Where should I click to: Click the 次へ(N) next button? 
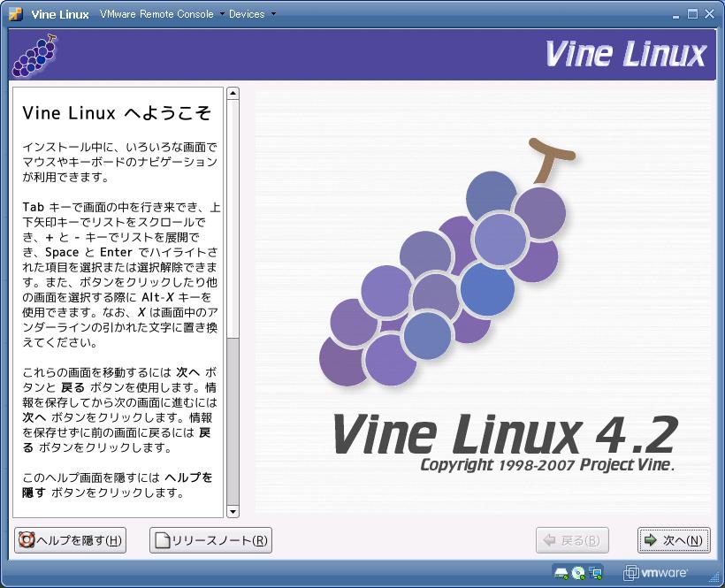[674, 540]
